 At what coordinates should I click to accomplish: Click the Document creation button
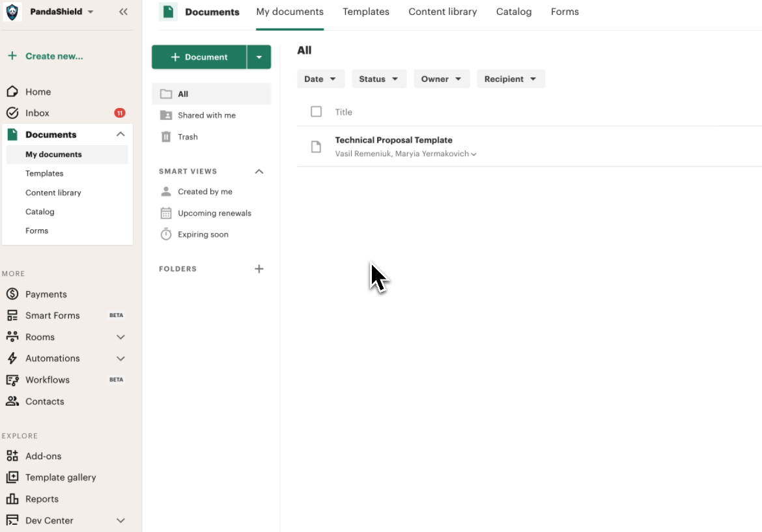click(199, 57)
